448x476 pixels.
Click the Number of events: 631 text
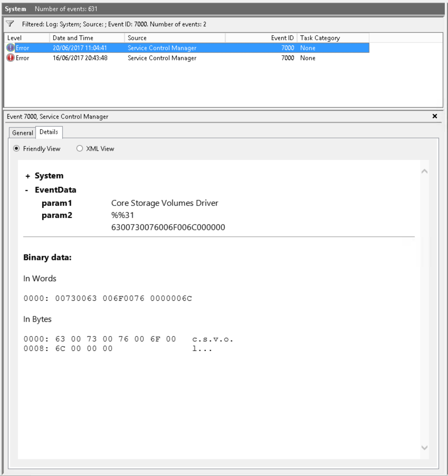pyautogui.click(x=66, y=9)
